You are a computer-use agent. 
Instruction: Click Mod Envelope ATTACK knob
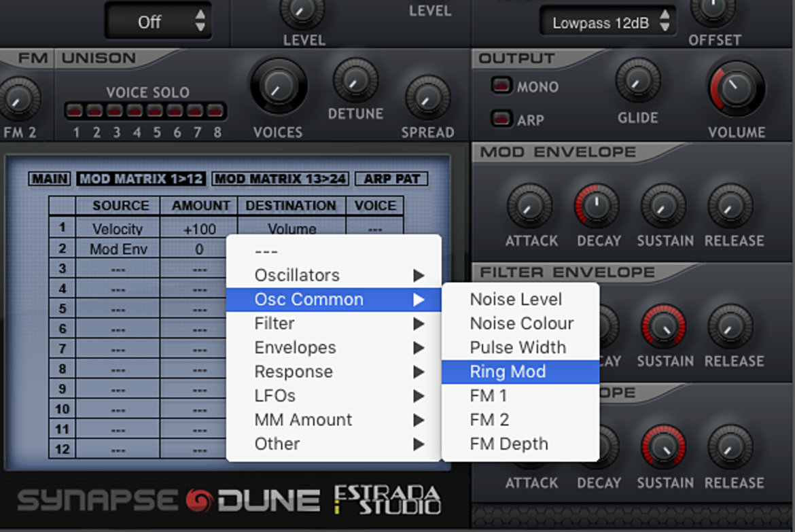coord(530,206)
